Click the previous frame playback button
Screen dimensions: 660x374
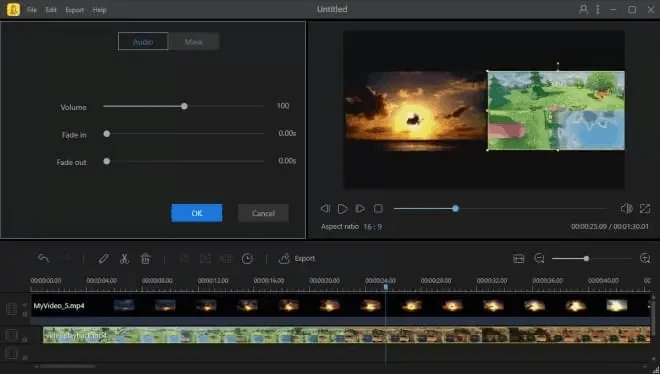(325, 208)
